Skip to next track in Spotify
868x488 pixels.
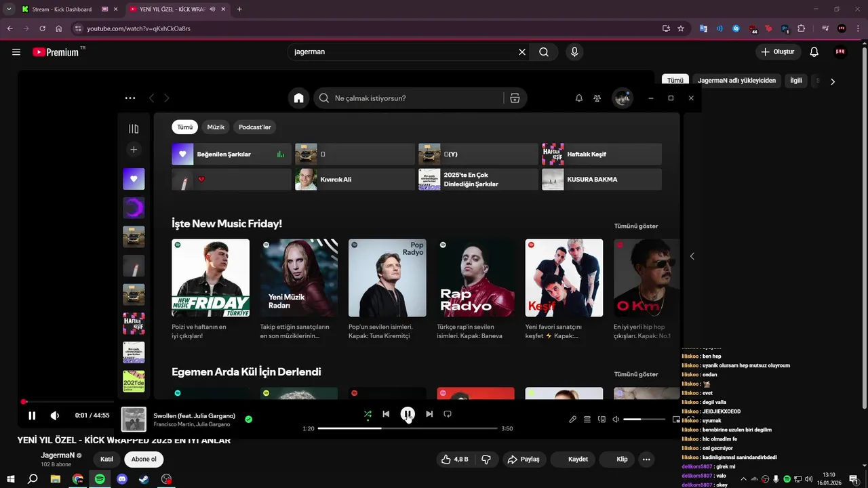429,414
